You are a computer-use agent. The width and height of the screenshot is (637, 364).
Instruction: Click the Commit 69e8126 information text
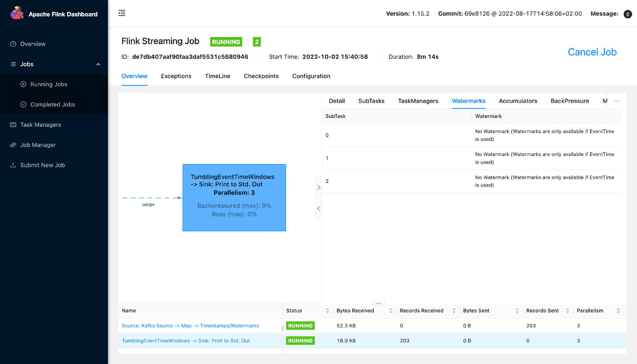510,14
